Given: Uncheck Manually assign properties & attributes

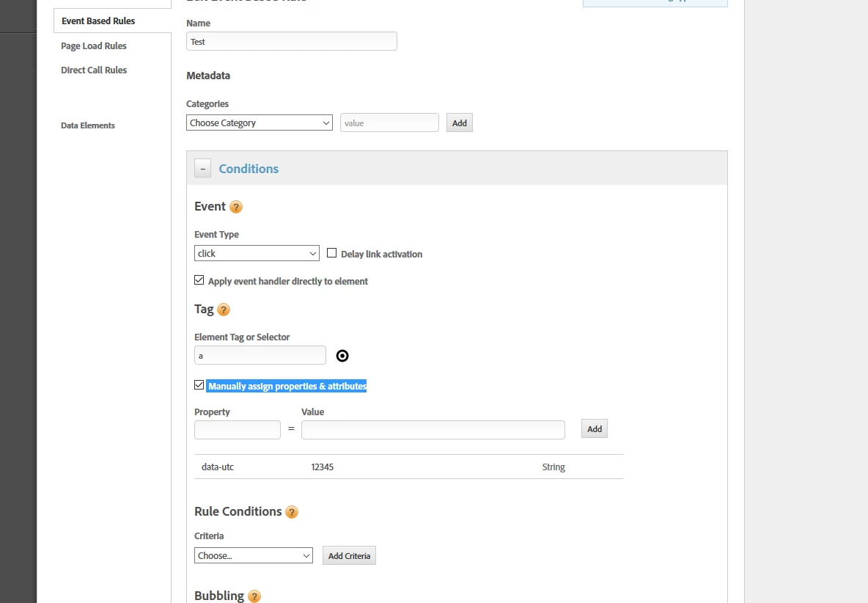Looking at the screenshot, I should tap(199, 385).
